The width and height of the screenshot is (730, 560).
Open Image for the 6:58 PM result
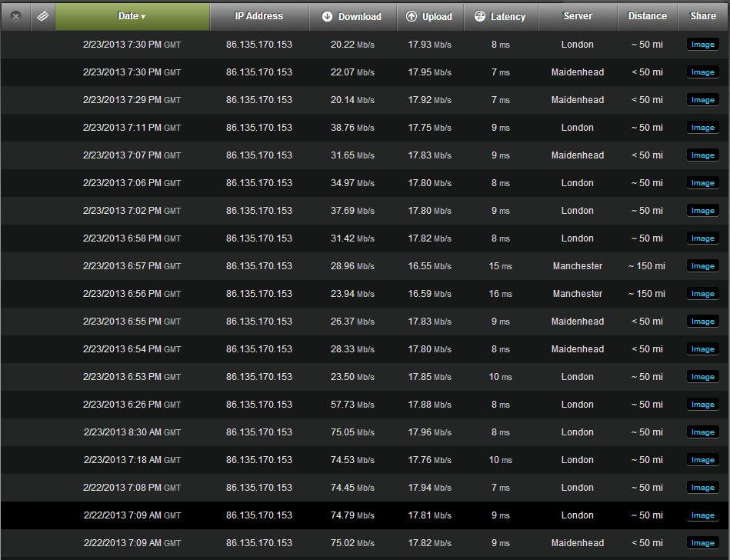click(702, 238)
